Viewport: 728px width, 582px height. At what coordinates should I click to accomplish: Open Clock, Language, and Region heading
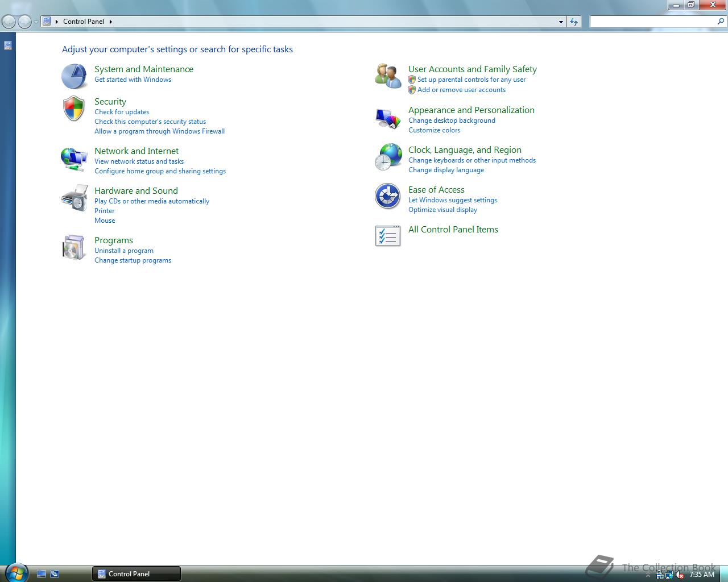pos(465,149)
